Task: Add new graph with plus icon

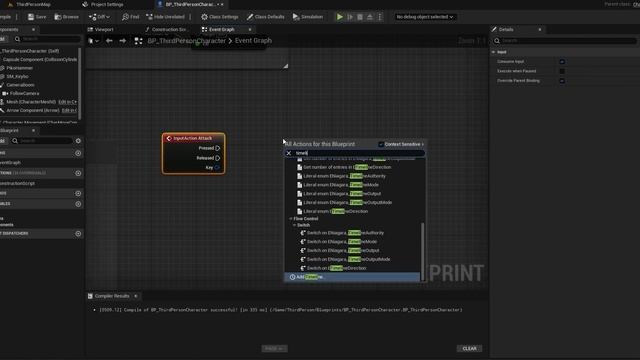Action: 78,153
